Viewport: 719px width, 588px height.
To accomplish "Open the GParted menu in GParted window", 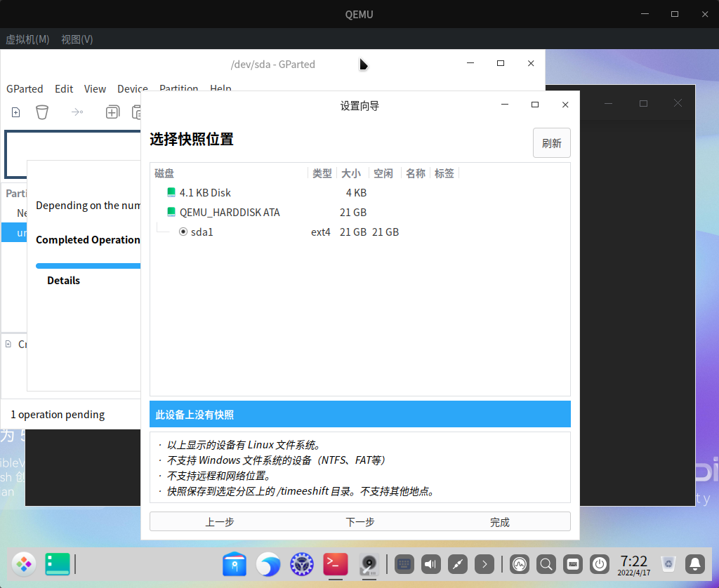I will pos(25,89).
